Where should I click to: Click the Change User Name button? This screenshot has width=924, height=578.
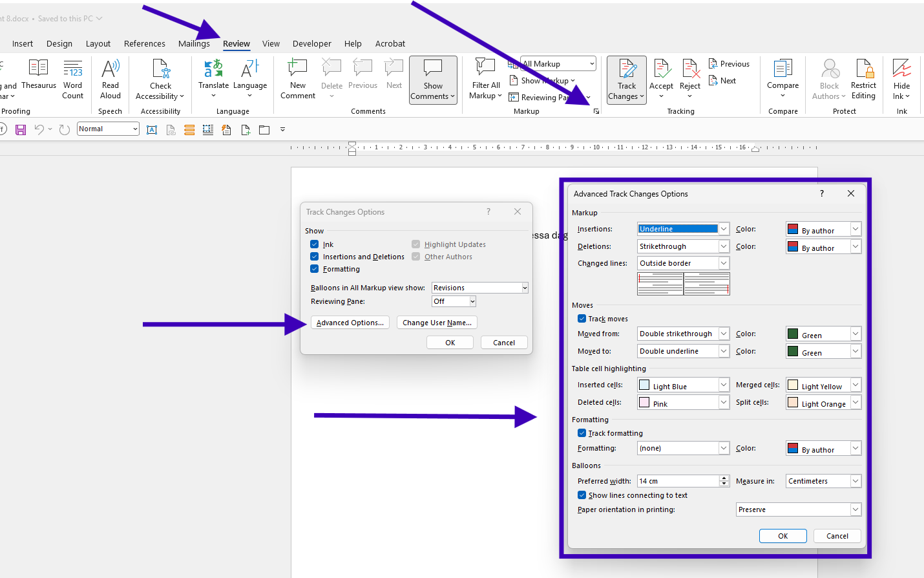click(437, 323)
